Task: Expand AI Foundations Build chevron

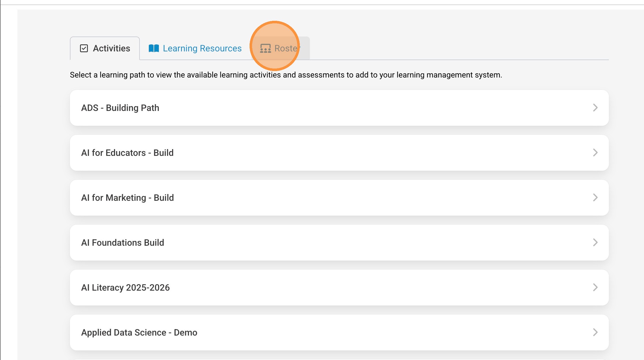Action: point(595,242)
